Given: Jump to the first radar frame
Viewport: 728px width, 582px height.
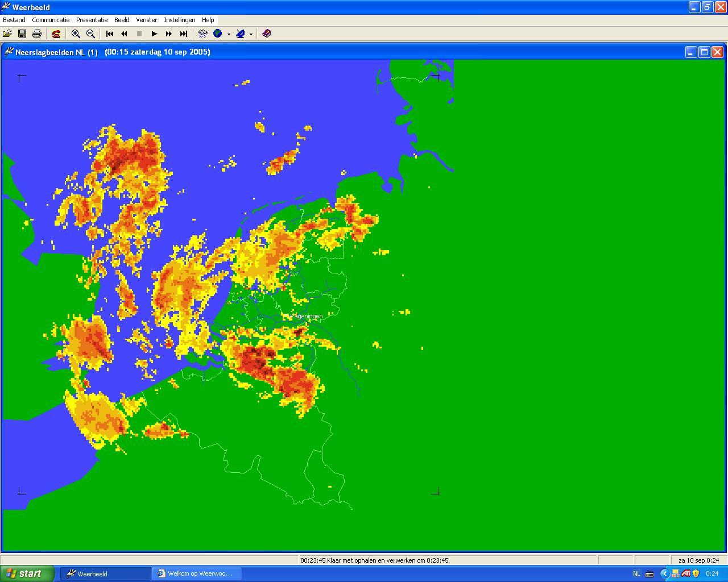Looking at the screenshot, I should click(x=110, y=34).
